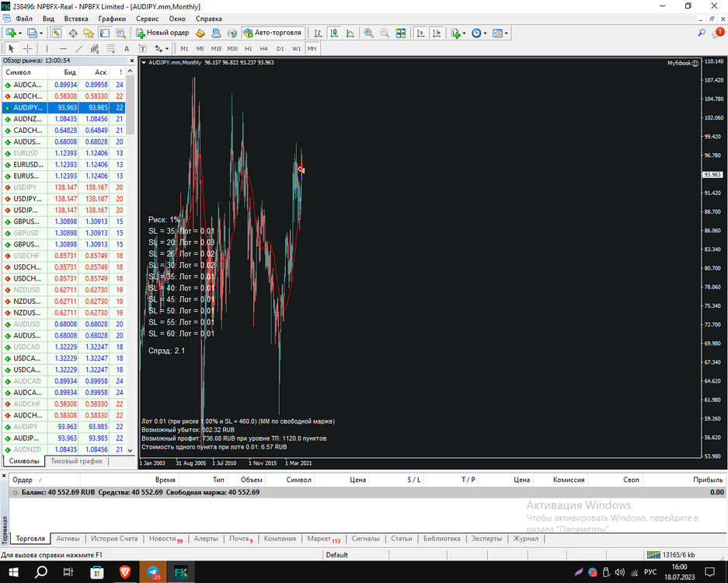This screenshot has height=583, width=728.
Task: Select the text label tool
Action: coord(142,48)
